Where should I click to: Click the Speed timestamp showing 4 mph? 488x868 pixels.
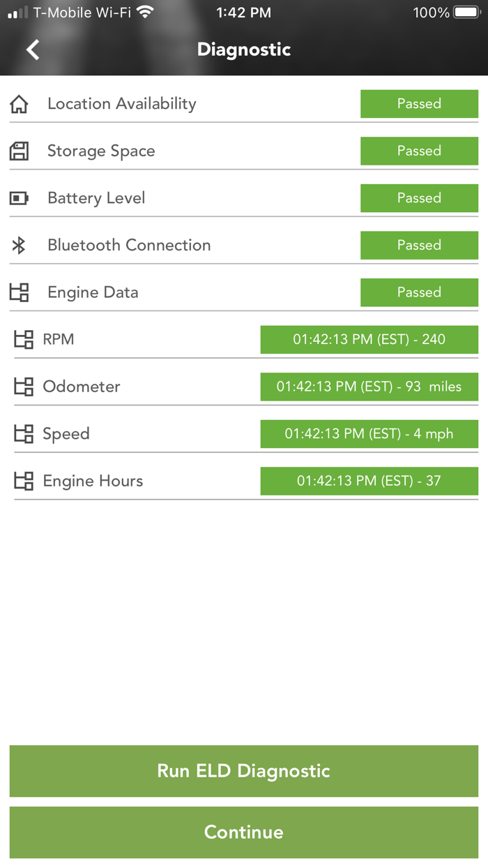[369, 433]
